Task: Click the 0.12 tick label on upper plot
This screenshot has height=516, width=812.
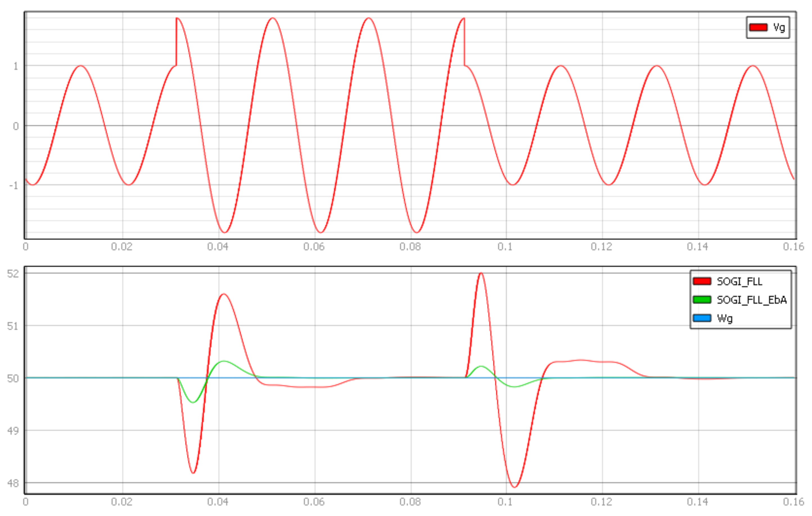Action: [x=602, y=247]
